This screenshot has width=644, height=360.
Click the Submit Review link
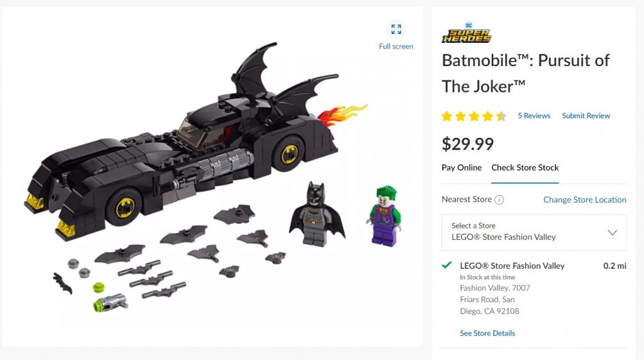586,116
